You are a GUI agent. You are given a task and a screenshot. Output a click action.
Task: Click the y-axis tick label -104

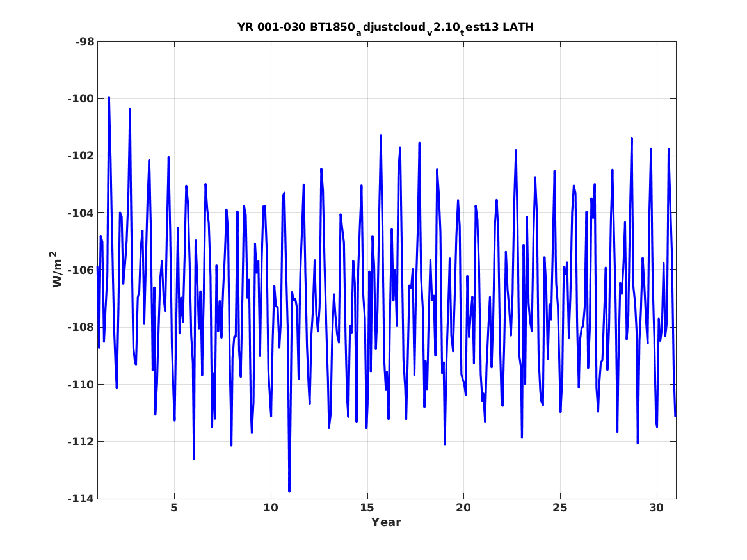(x=81, y=213)
